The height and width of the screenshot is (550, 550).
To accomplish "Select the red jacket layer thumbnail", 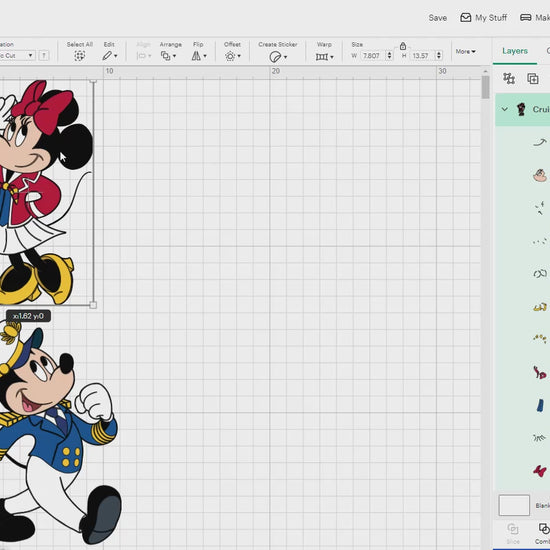I will point(540,372).
